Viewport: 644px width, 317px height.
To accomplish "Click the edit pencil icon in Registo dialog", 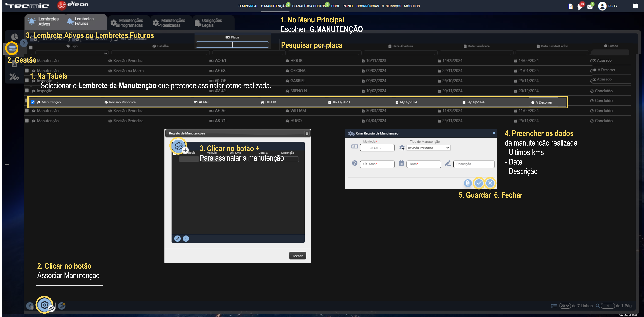I will (x=177, y=239).
